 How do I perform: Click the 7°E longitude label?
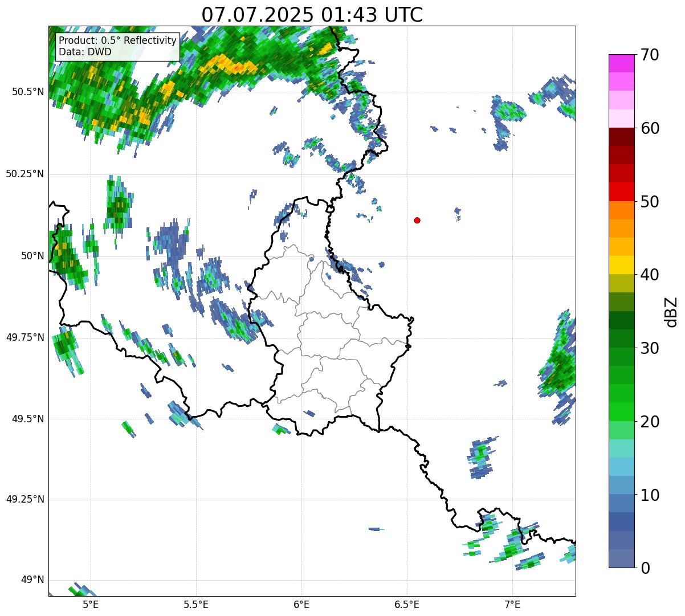point(512,604)
